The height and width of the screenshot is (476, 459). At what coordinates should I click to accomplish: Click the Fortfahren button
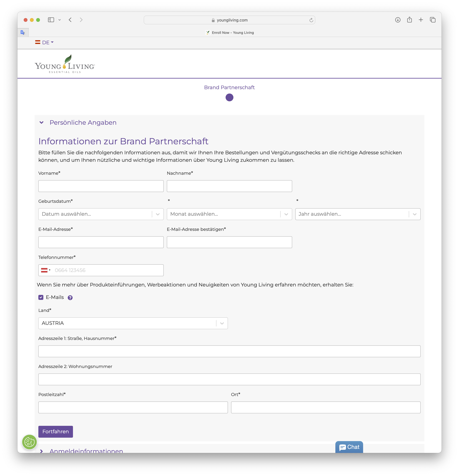pos(56,432)
